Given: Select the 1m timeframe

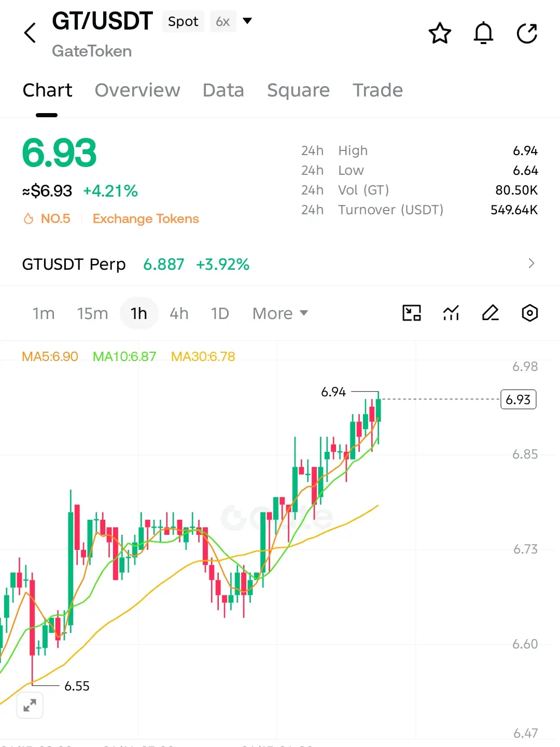Looking at the screenshot, I should (x=44, y=313).
